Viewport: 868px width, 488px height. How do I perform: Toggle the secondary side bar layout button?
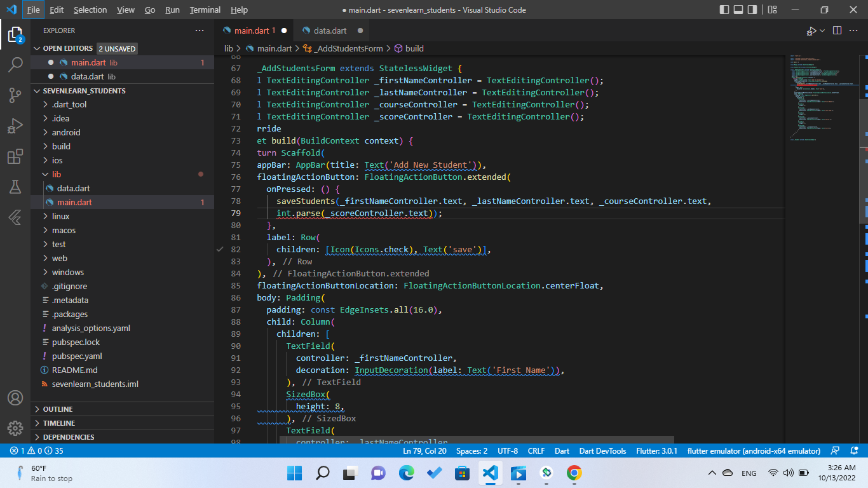pyautogui.click(x=752, y=10)
